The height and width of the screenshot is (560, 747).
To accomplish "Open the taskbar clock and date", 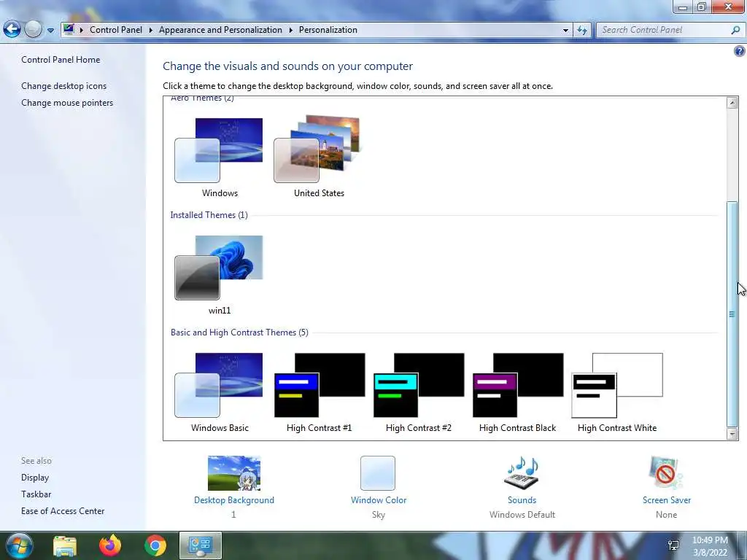I will 710,546.
